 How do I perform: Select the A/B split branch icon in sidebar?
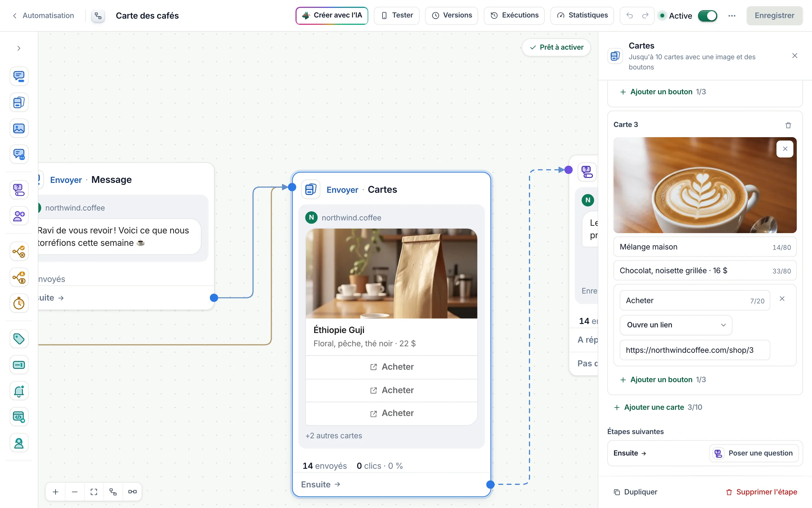click(19, 277)
